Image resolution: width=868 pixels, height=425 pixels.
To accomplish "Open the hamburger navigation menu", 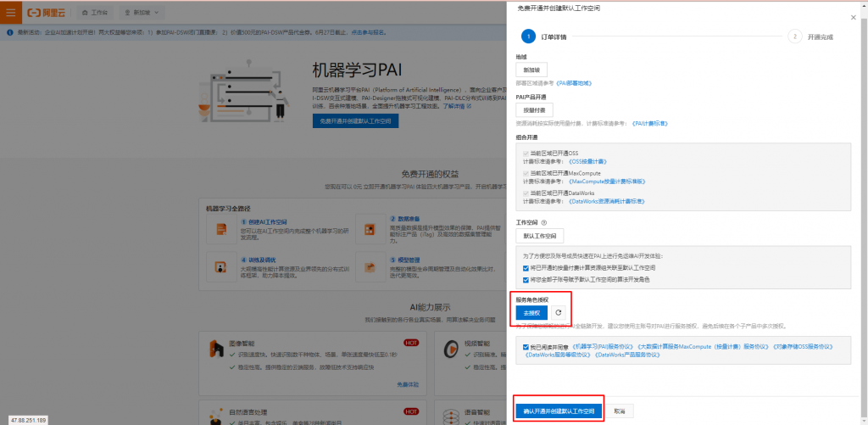I will (11, 12).
